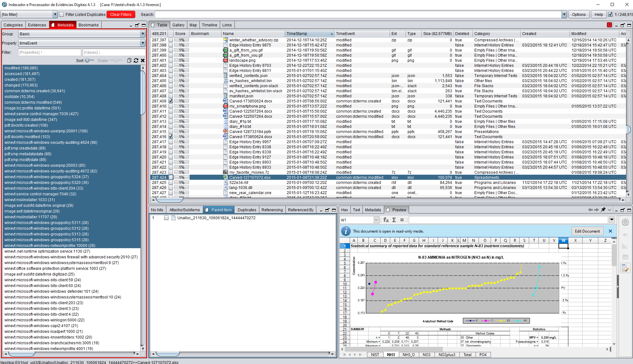Pin the viewer using the pin icon
Image resolution: width=633 pixels, height=364 pixels.
pyautogui.click(x=603, y=209)
